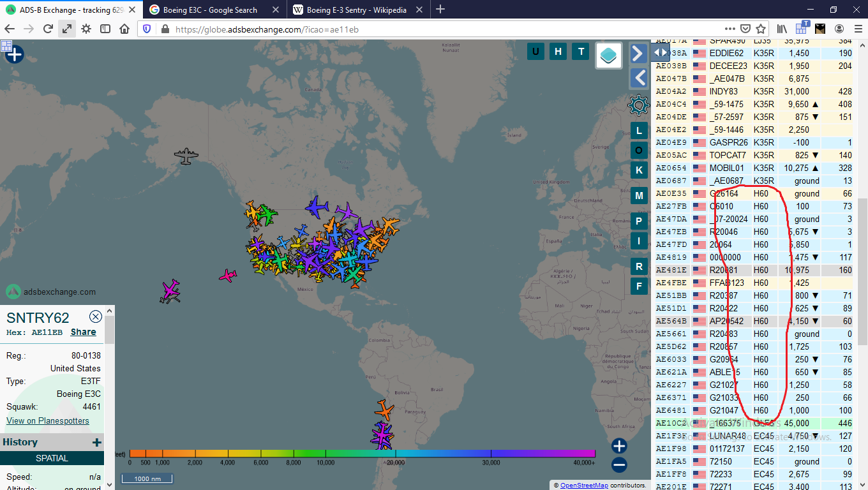
Task: Expand the History section
Action: click(96, 442)
